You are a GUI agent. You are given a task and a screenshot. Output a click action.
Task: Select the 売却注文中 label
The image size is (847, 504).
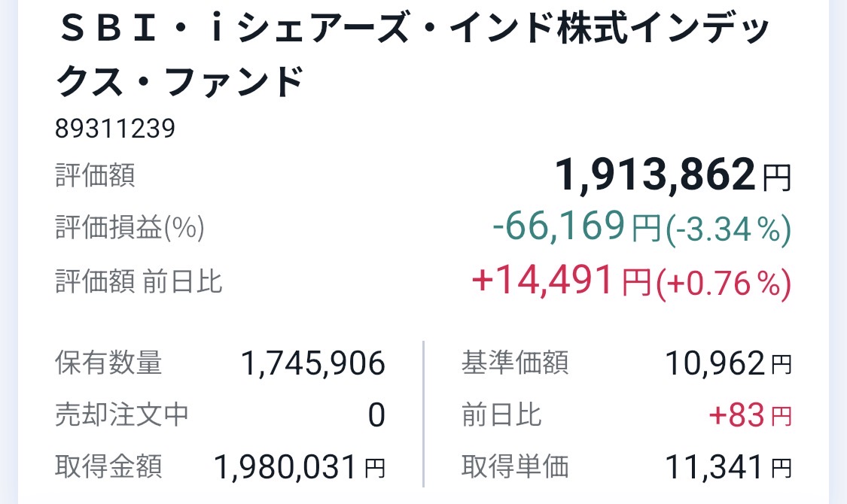pos(122,414)
